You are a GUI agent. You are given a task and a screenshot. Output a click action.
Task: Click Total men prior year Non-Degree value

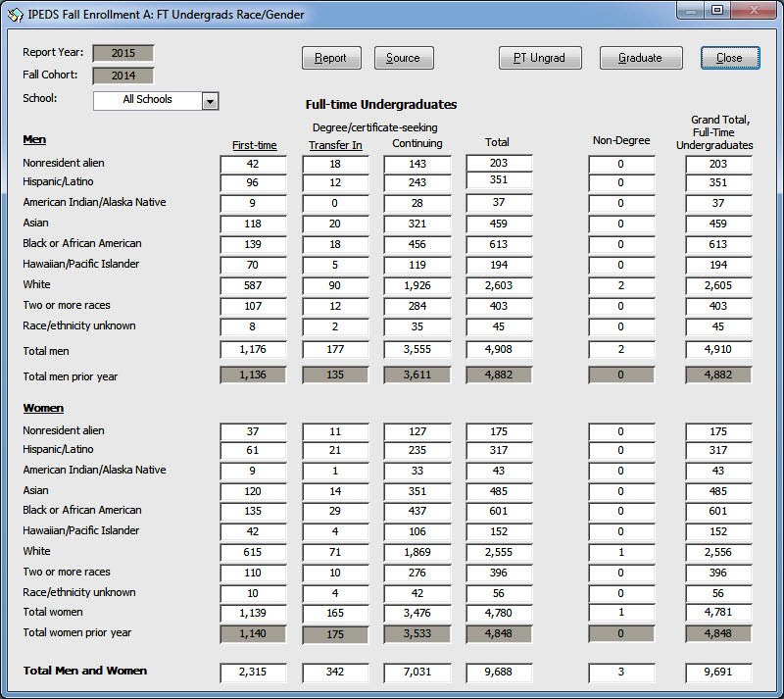point(621,374)
